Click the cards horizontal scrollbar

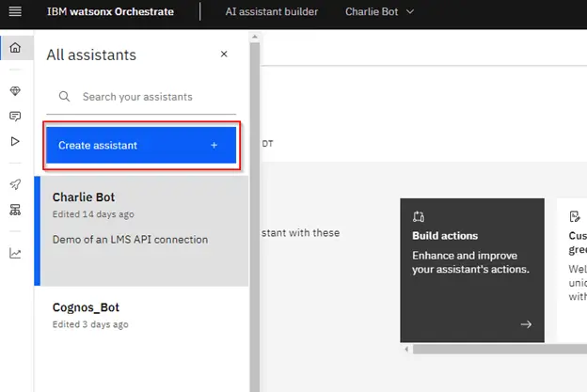[x=500, y=350]
